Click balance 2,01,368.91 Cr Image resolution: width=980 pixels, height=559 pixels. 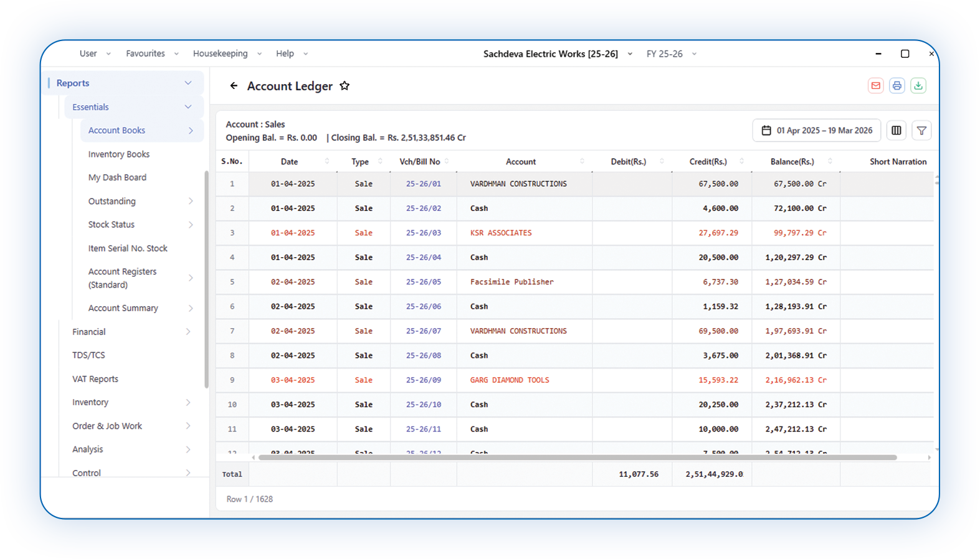[796, 355]
